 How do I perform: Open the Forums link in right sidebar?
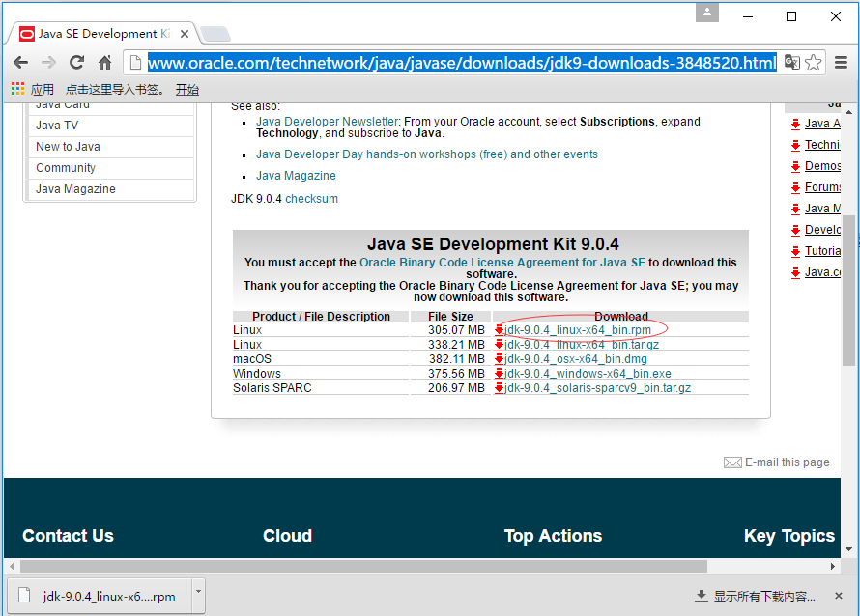[822, 187]
